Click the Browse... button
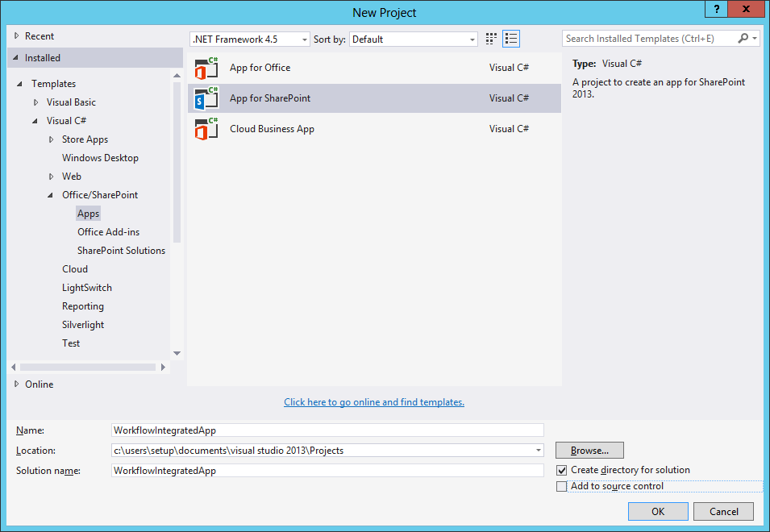Viewport: 770px width, 532px height. pyautogui.click(x=589, y=451)
